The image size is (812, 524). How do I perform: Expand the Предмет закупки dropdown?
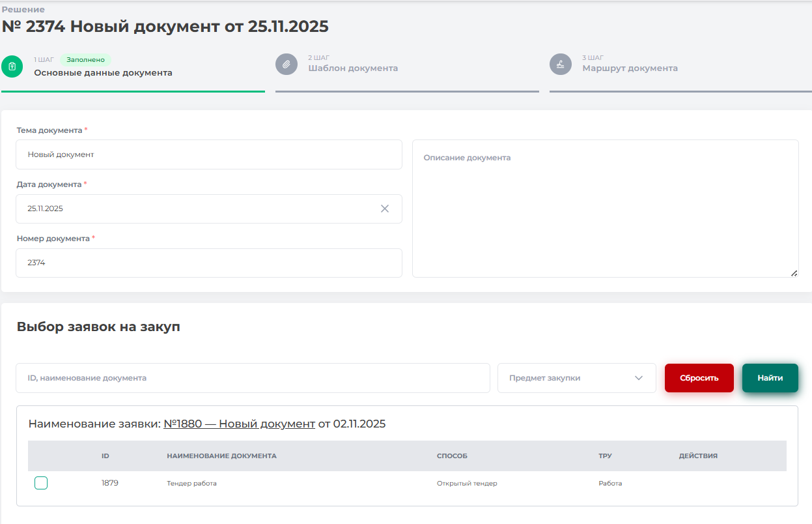pyautogui.click(x=567, y=378)
